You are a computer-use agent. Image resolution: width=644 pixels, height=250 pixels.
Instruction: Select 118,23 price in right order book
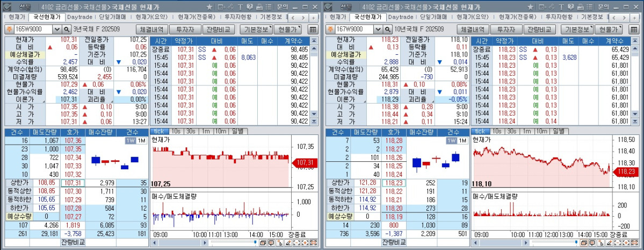pos(394,183)
